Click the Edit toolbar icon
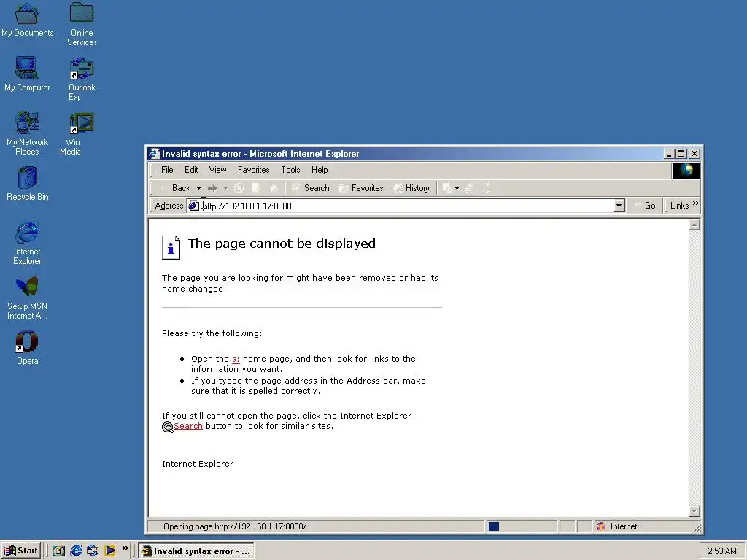 [487, 188]
